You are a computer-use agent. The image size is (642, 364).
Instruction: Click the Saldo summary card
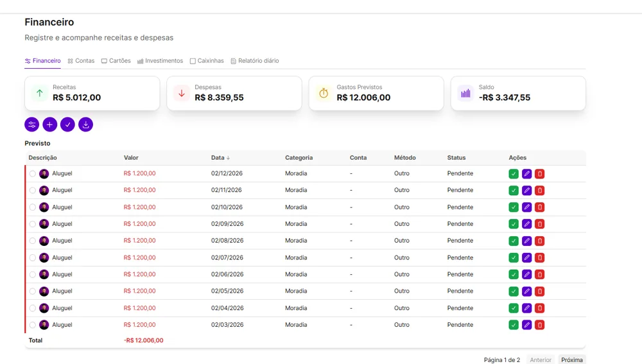tap(518, 93)
